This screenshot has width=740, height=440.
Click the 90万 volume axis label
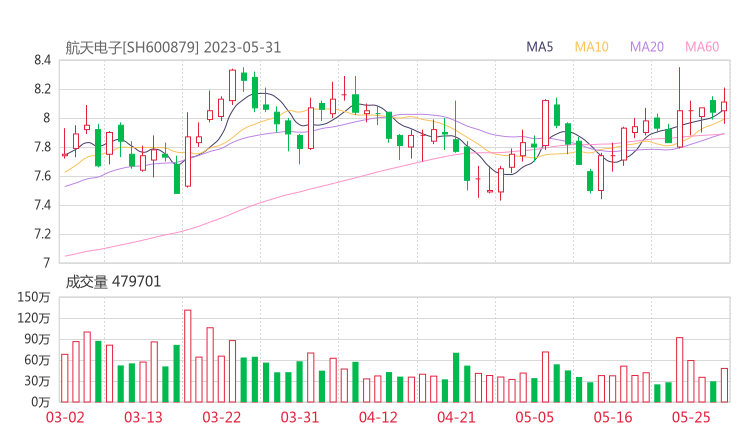click(x=37, y=339)
